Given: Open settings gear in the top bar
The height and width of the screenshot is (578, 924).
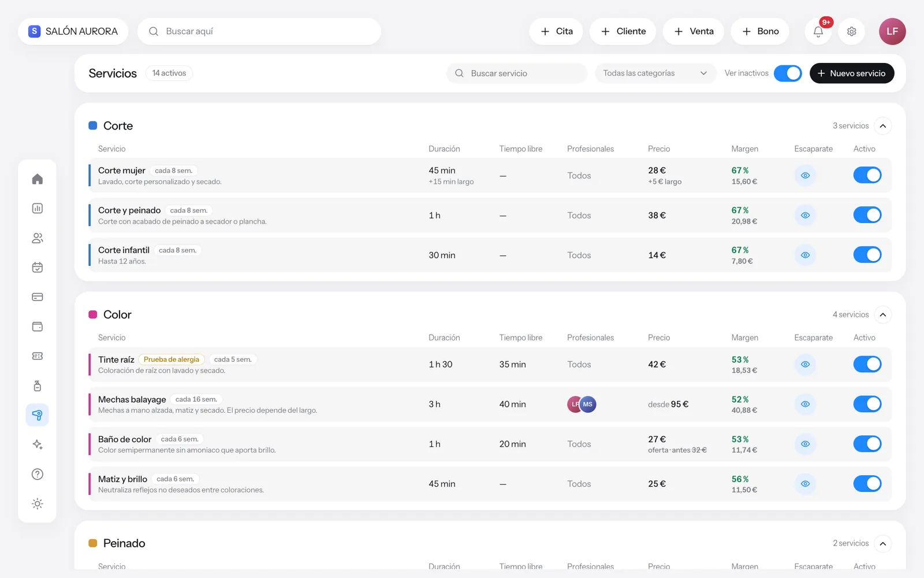Looking at the screenshot, I should pyautogui.click(x=852, y=31).
